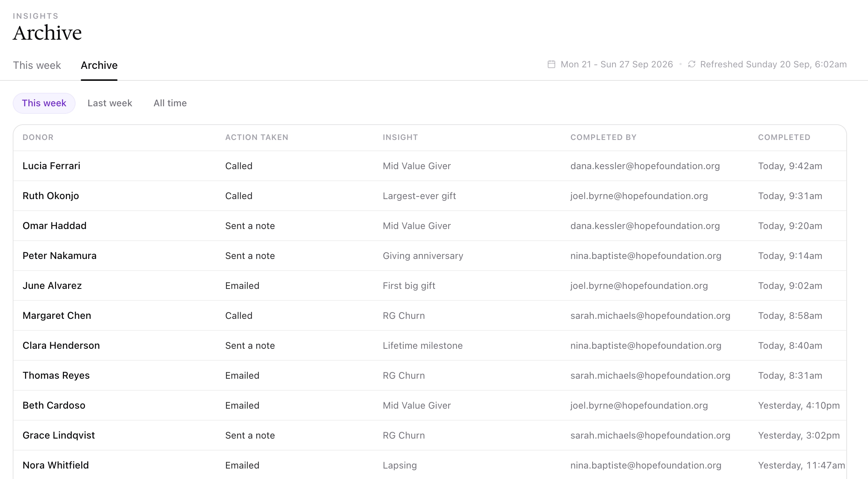868x479 pixels.
Task: Click the calendar icon beside the date range
Action: click(551, 64)
